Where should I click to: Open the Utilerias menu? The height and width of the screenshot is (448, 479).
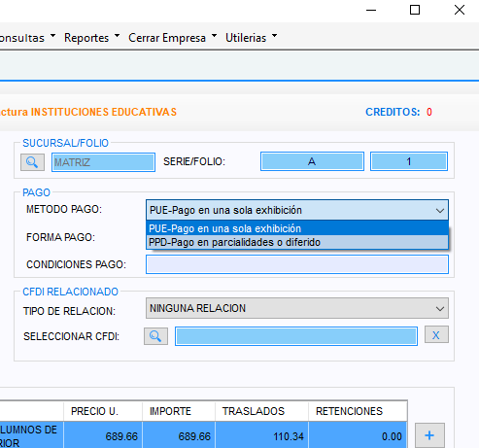point(252,38)
